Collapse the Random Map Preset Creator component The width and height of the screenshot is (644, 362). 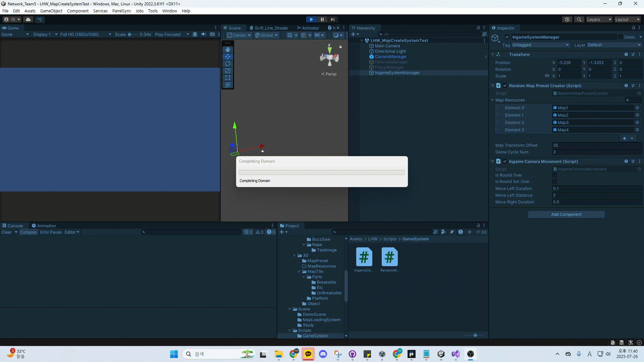coord(492,86)
